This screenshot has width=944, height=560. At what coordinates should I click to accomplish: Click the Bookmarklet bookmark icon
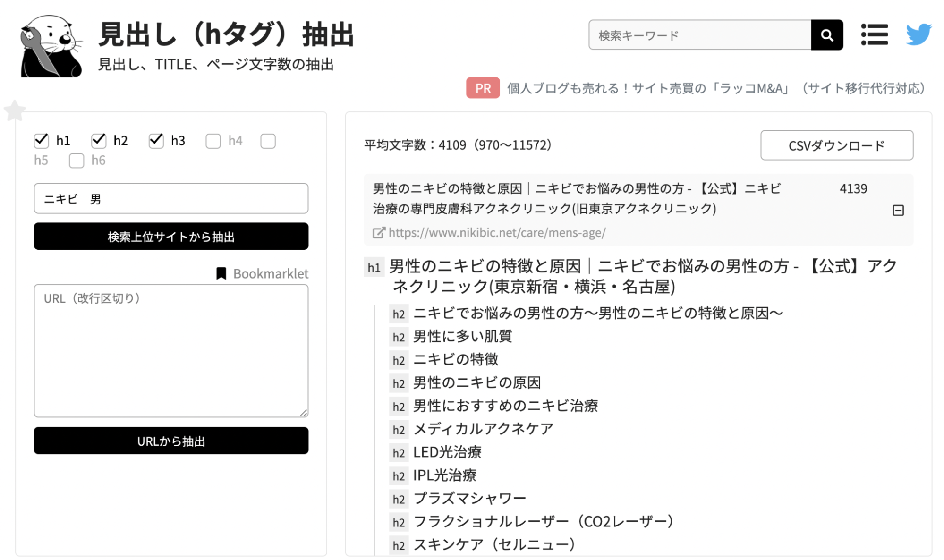pos(221,273)
